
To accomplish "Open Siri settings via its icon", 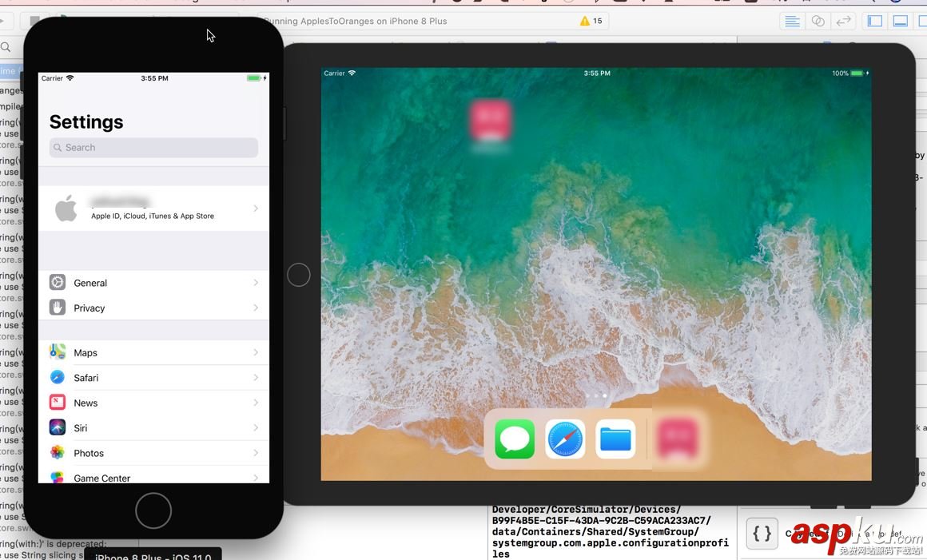I will click(57, 427).
